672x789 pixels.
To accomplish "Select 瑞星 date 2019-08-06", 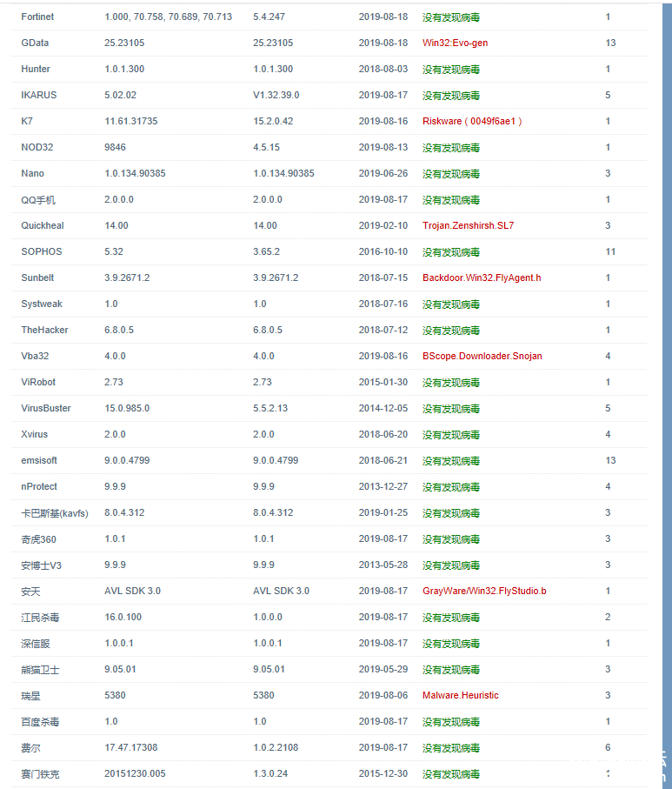I will coord(383,695).
